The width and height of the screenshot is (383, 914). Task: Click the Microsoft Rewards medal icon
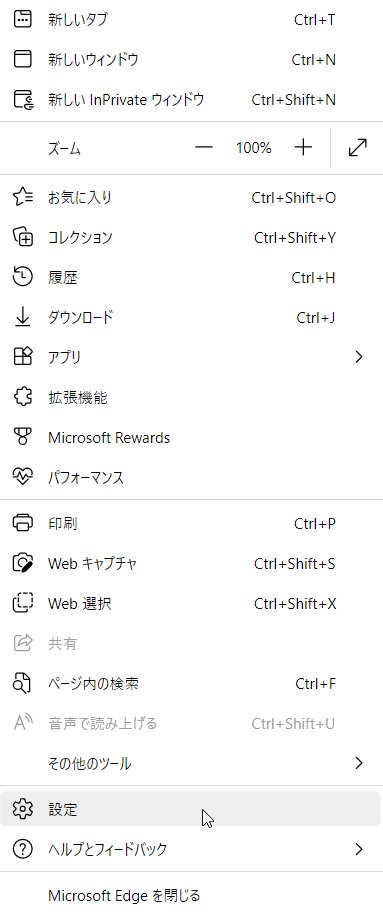(x=23, y=437)
